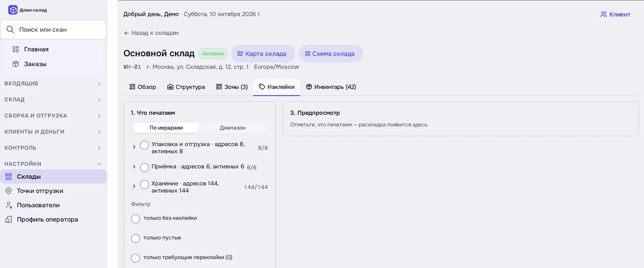
Task: Open Пользователи in sidebar
Action: (53, 205)
